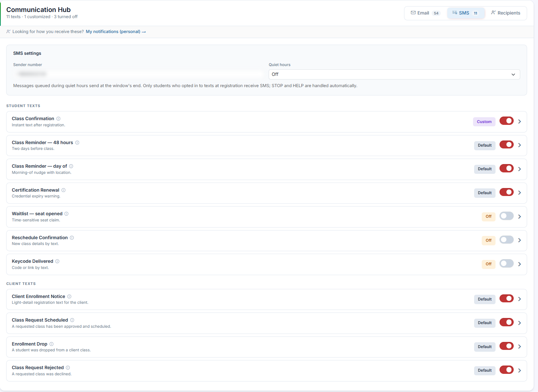This screenshot has height=392, width=538.
Task: Turn off the Class Confirmation toggle
Action: 506,121
